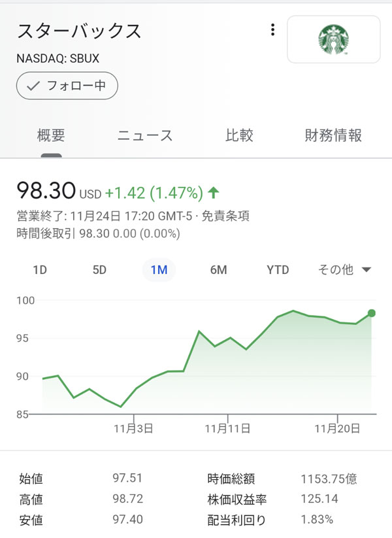Select the 1M chart range
The width and height of the screenshot is (392, 538).
point(159,270)
